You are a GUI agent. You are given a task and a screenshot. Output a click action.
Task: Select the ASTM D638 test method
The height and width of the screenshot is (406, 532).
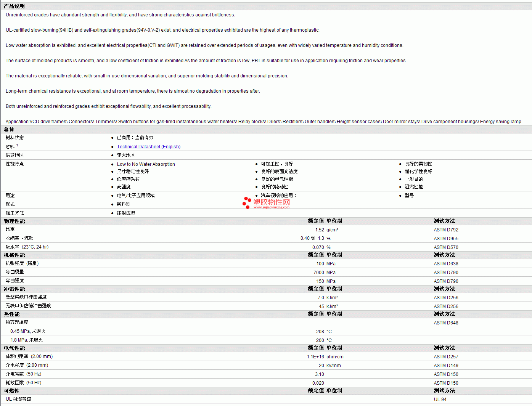point(446,264)
